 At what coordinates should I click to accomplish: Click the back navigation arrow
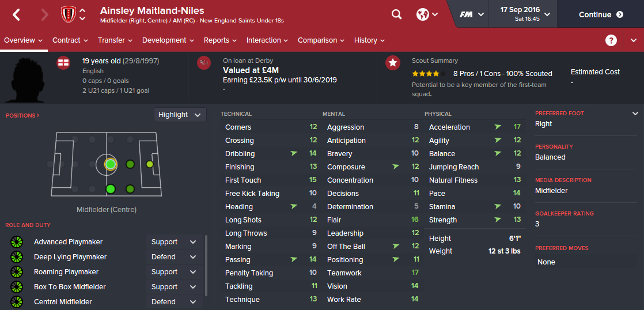16,15
